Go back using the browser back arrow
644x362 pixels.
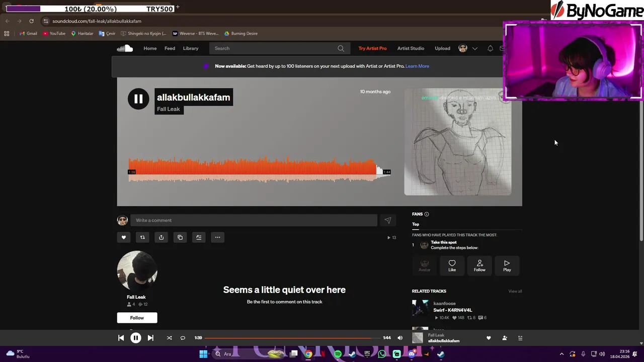(7, 21)
